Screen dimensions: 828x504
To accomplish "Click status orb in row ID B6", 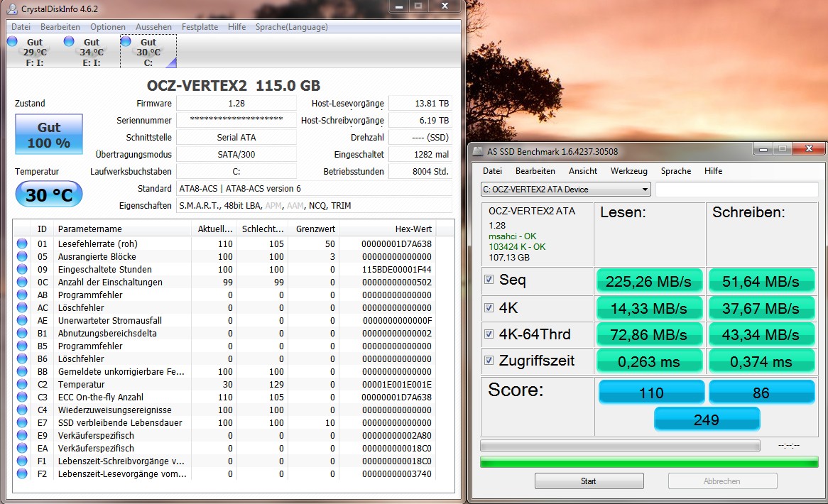I will 22,359.
